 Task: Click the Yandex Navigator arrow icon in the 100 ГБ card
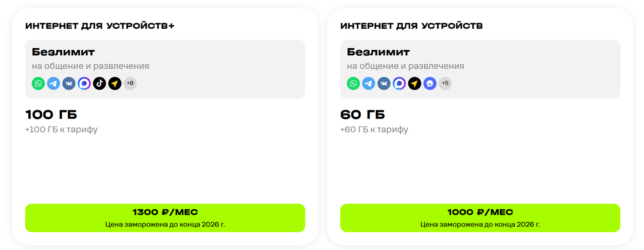pyautogui.click(x=115, y=83)
